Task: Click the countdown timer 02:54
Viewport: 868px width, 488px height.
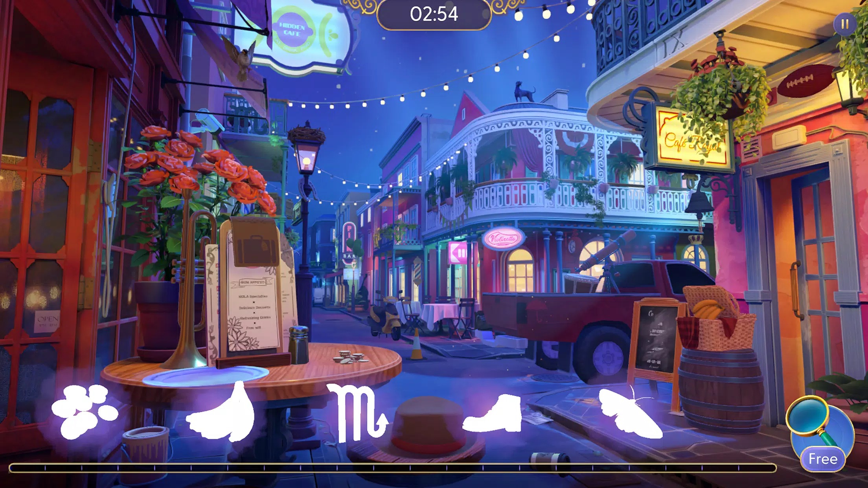Action: (434, 14)
